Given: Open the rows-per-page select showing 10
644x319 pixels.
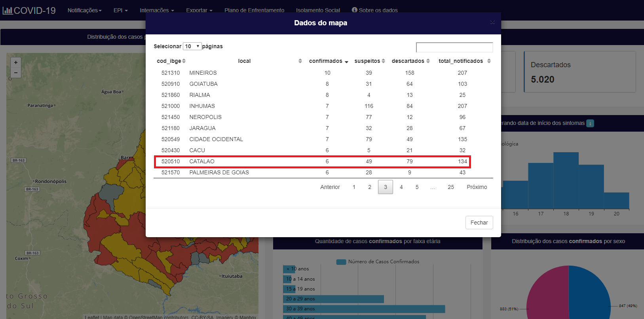Looking at the screenshot, I should 192,46.
